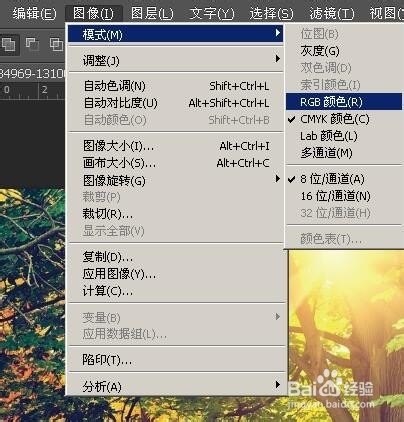Image resolution: width=404 pixels, height=422 pixels.
Task: Open the 文字(Y) menu
Action: [x=212, y=14]
